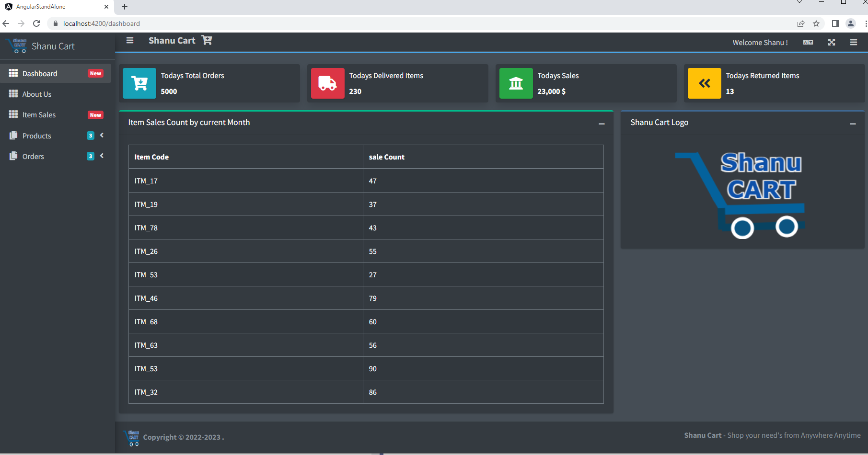Open the browser share icon in address bar
The width and height of the screenshot is (868, 455).
[801, 23]
